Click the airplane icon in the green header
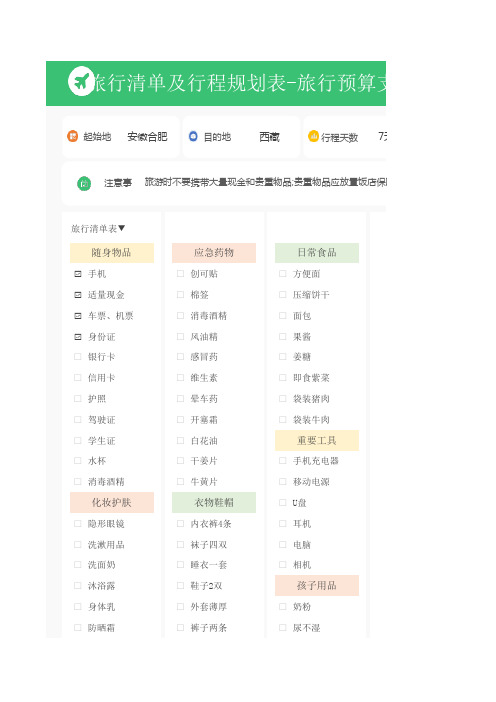The height and width of the screenshot is (702, 496). (x=81, y=81)
